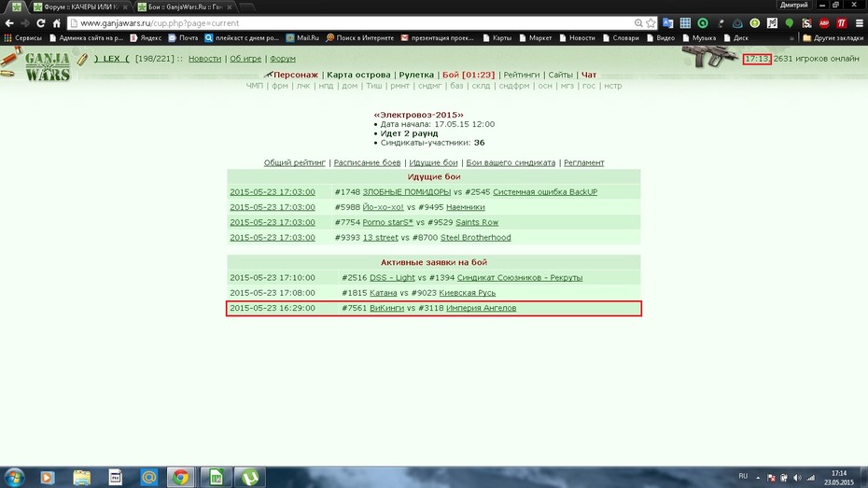Screen dimensions: 868x488
Task: Switch to the Бои GanjaWars.Ru tab
Action: click(185, 7)
